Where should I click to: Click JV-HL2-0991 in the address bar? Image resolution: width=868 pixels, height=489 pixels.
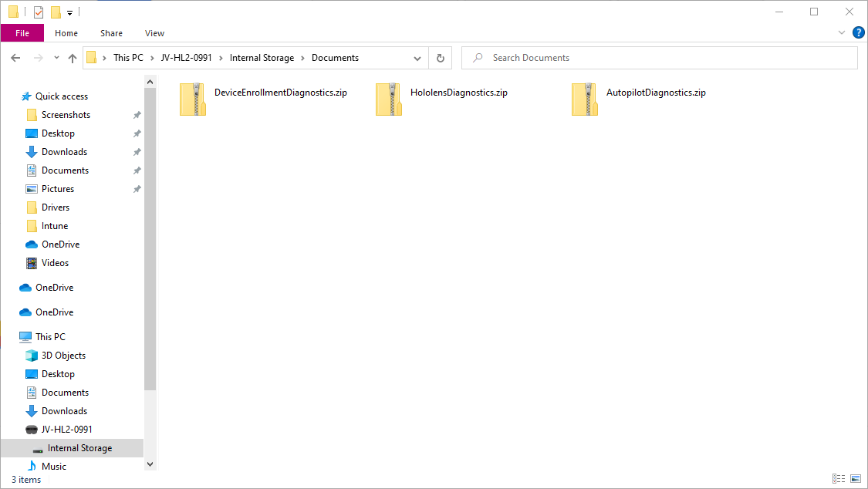point(187,58)
